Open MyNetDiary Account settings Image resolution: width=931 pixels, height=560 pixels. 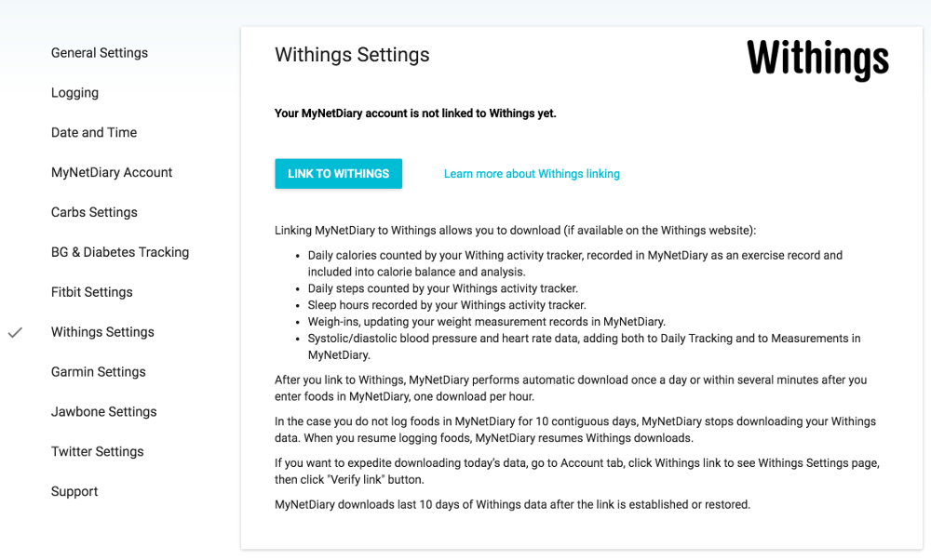[112, 173]
